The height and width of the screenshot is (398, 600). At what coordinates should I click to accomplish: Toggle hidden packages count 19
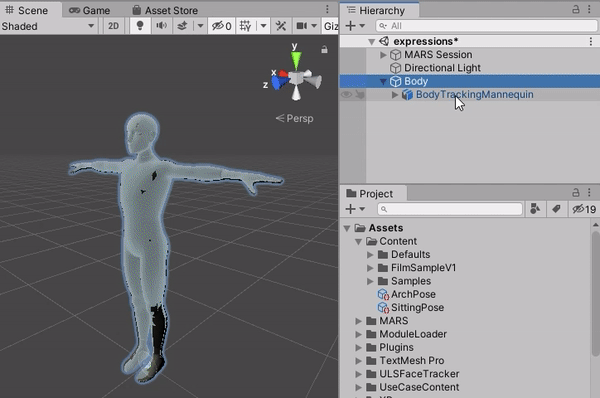pos(584,209)
